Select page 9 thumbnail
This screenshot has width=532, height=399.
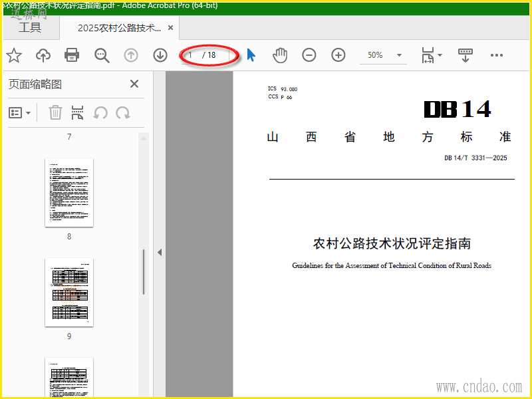tap(69, 292)
